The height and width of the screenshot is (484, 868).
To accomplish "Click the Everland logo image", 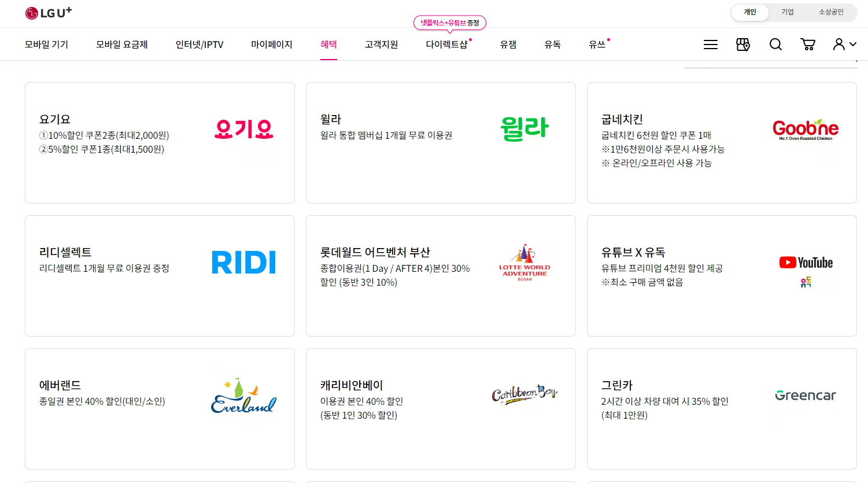I will 243,396.
